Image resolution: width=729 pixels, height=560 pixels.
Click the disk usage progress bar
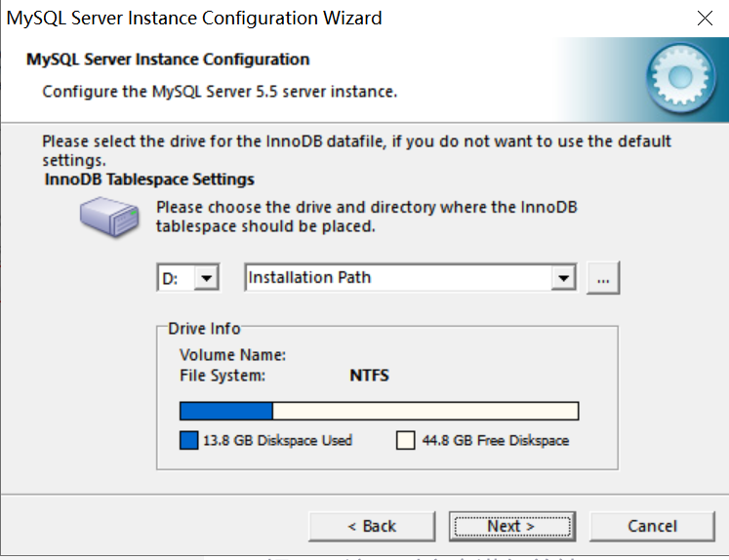[x=380, y=412]
